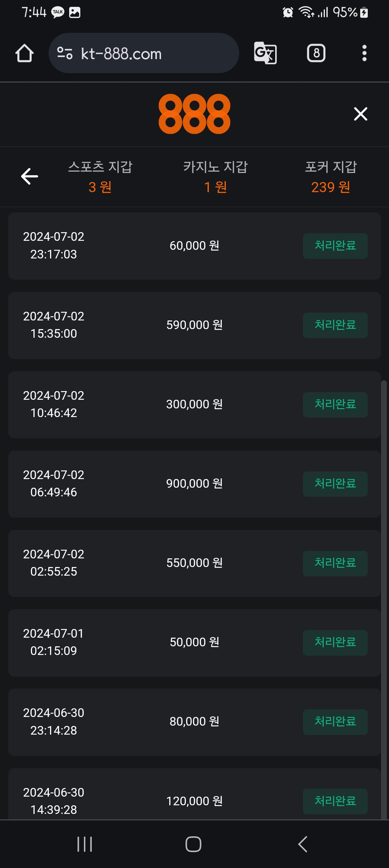The image size is (389, 868).
Task: Open the 2024-07-01 50,000 원 transaction
Action: tap(194, 642)
